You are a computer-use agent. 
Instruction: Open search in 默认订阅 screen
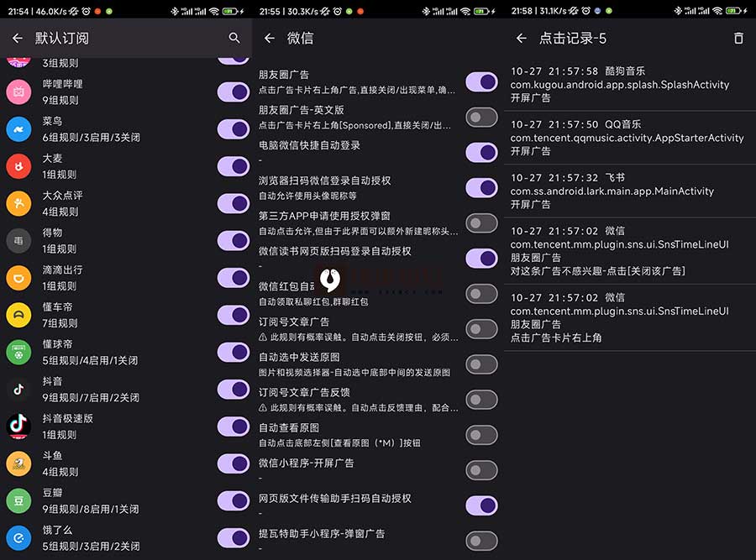(x=234, y=38)
